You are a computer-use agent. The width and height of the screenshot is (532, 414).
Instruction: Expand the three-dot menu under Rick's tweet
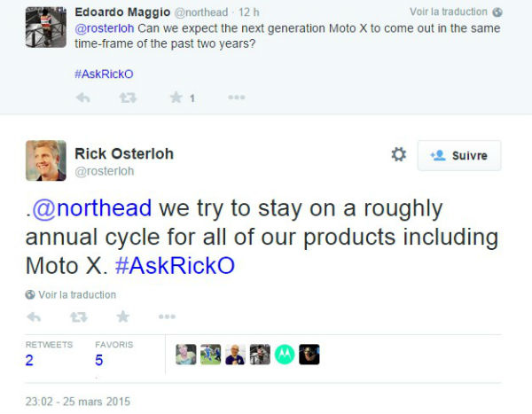coord(166,316)
